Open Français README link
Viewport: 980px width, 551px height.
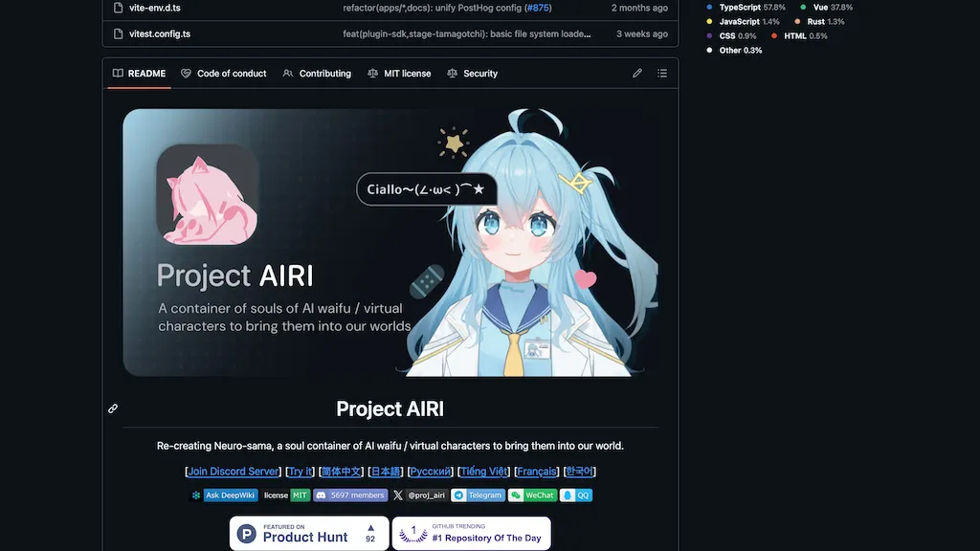pos(536,472)
